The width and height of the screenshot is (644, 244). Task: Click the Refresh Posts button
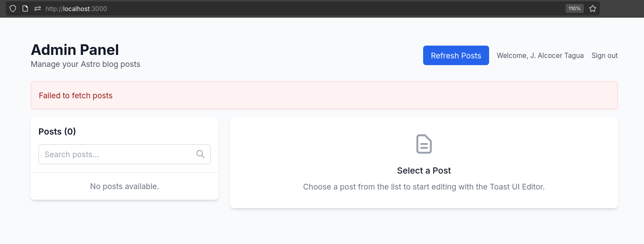click(456, 55)
